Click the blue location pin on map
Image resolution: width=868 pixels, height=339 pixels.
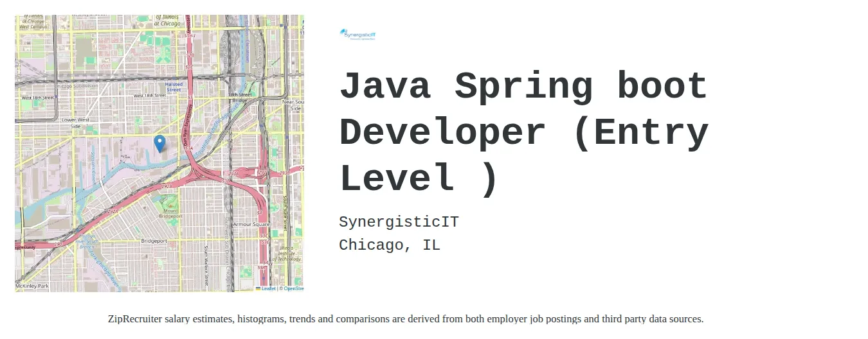(x=160, y=144)
